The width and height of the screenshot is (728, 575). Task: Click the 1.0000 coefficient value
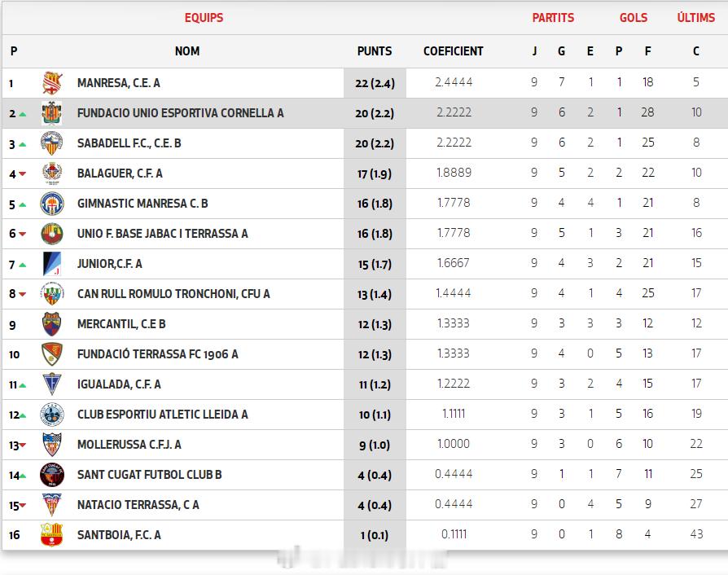[453, 444]
